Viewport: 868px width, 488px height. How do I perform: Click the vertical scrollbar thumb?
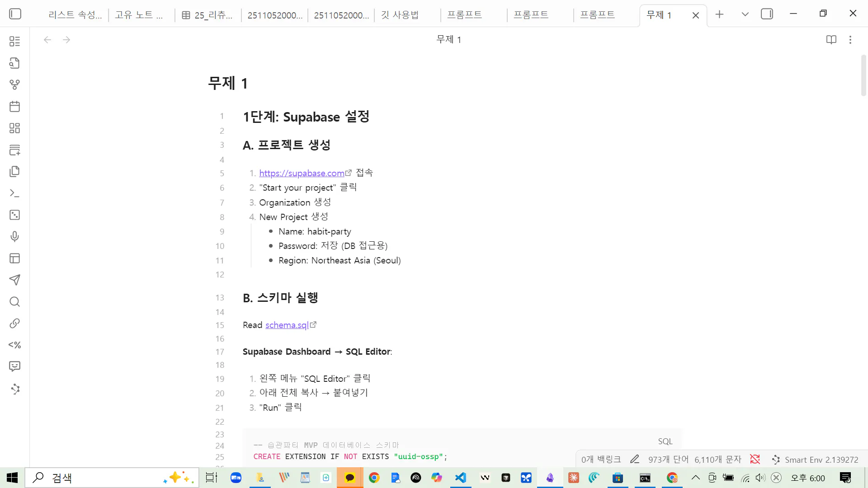click(x=863, y=75)
